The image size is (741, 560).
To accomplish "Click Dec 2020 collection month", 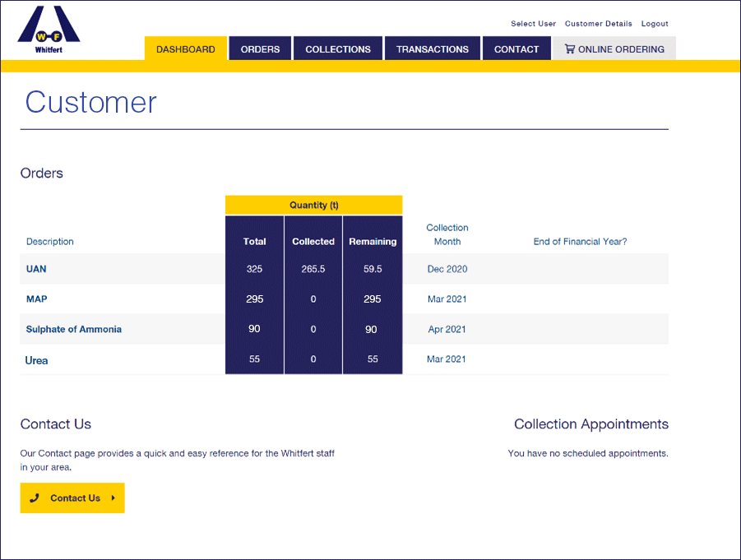I will point(447,269).
